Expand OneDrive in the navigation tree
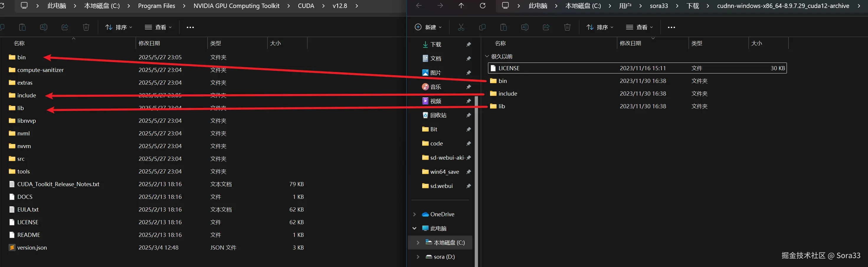868x267 pixels. (x=415, y=214)
